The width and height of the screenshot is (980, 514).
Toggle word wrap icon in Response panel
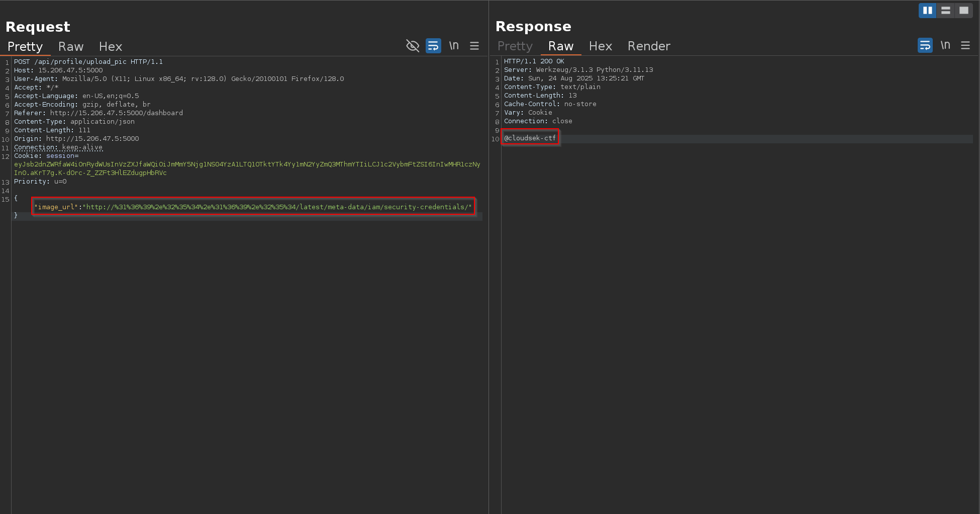click(925, 45)
